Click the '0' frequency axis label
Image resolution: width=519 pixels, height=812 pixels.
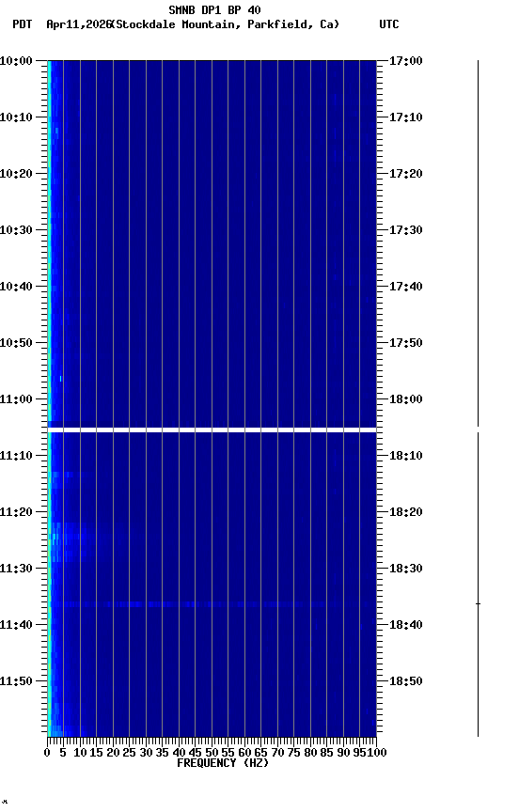pyautogui.click(x=47, y=754)
